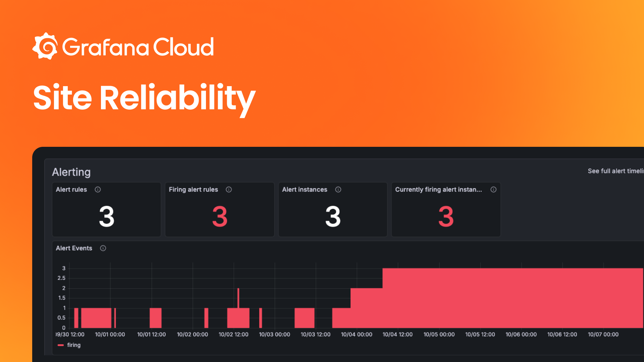This screenshot has width=644, height=362.
Task: Toggle the firing series in legend
Action: pos(74,345)
